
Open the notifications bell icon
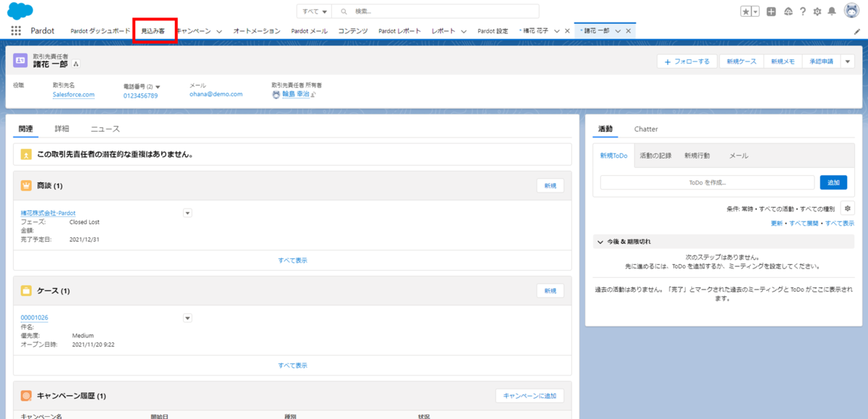point(833,12)
